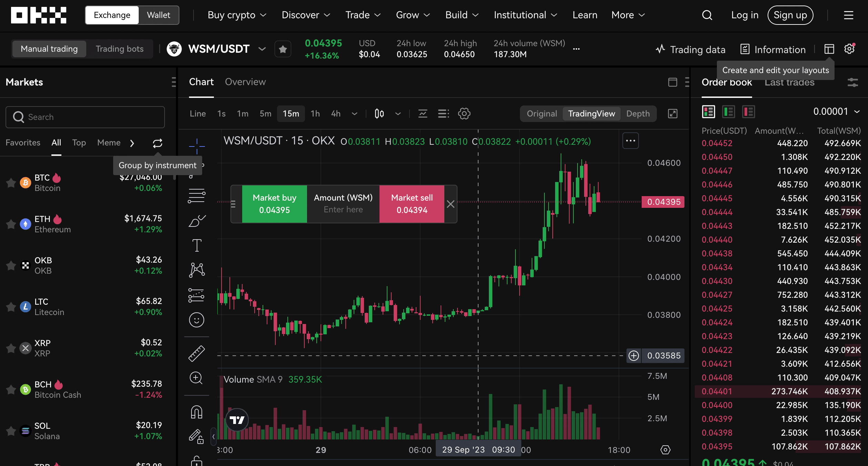Expand the Grow menu
Image resolution: width=868 pixels, height=466 pixels.
pyautogui.click(x=413, y=15)
